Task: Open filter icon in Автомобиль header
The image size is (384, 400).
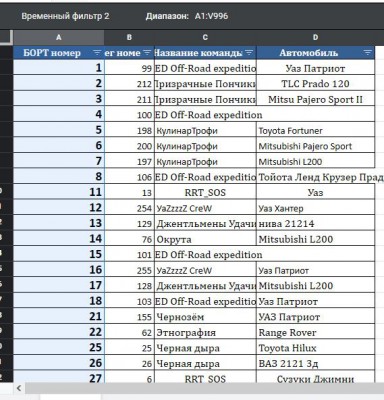Action: pyautogui.click(x=367, y=53)
